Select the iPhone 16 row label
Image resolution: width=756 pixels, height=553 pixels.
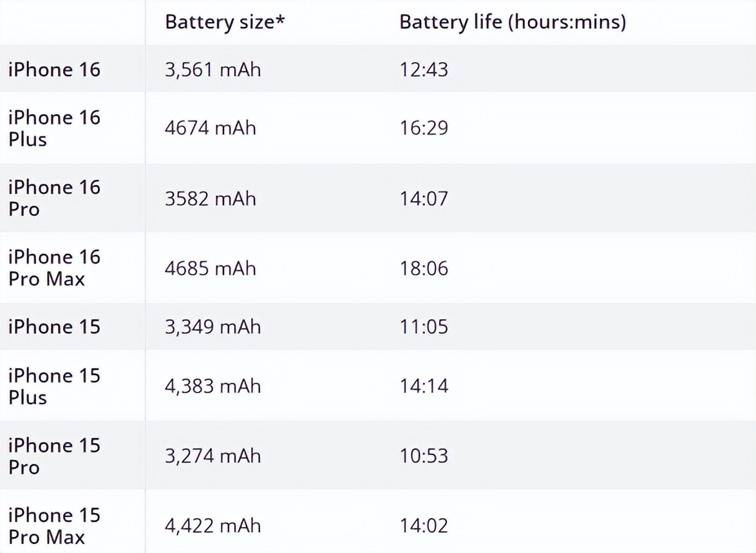coord(54,70)
